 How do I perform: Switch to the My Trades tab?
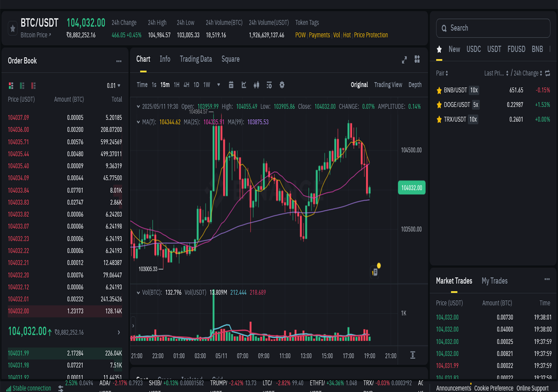coord(494,281)
